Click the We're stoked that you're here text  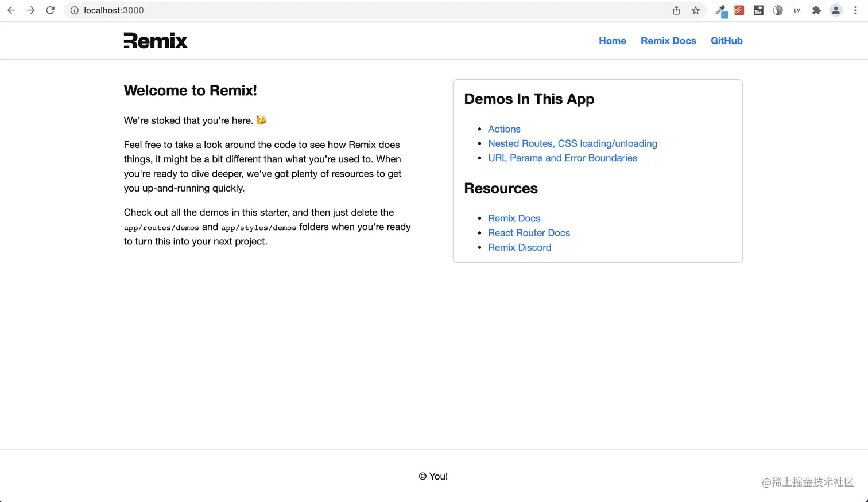(188, 120)
